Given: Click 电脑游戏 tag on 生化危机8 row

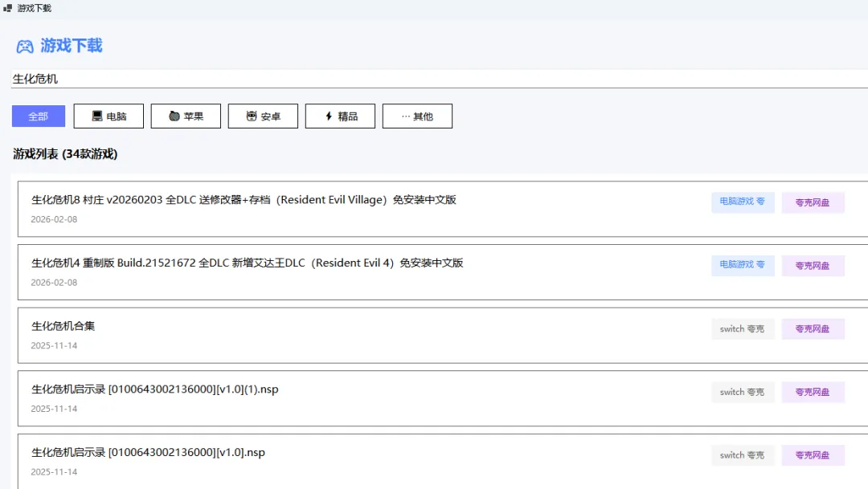Looking at the screenshot, I should point(743,202).
